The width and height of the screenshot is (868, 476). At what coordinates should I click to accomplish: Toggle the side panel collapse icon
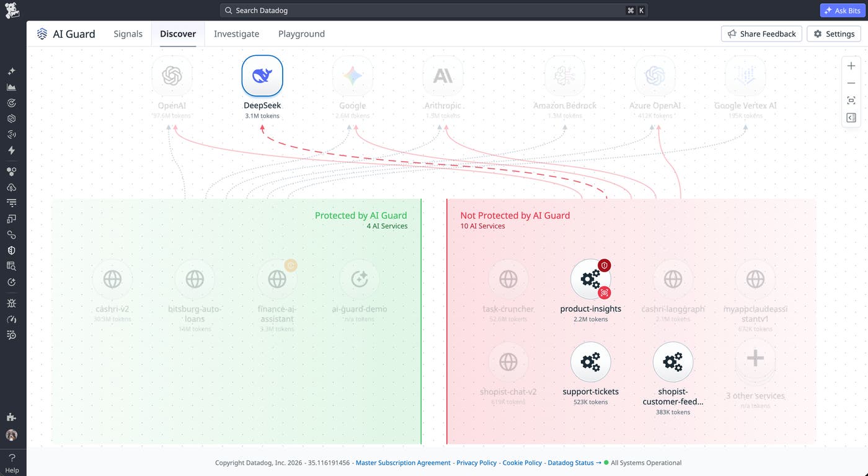(851, 118)
